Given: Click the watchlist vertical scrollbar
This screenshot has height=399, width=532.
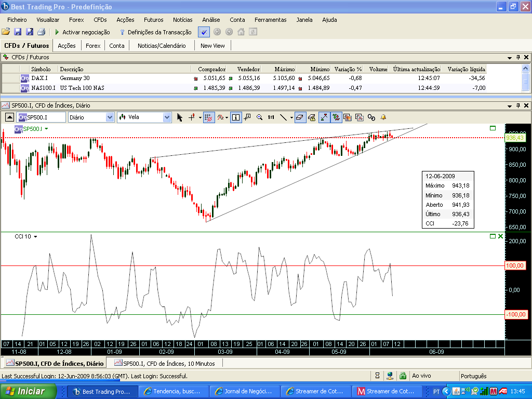Looking at the screenshot, I should [525, 78].
